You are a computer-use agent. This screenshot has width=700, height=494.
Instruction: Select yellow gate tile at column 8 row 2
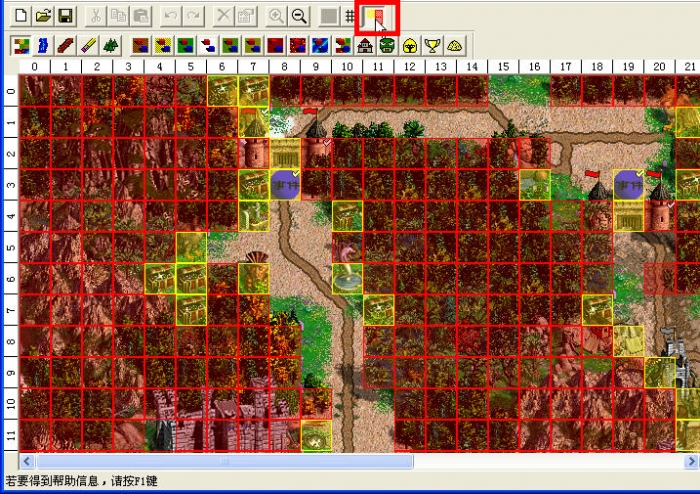tap(285, 154)
